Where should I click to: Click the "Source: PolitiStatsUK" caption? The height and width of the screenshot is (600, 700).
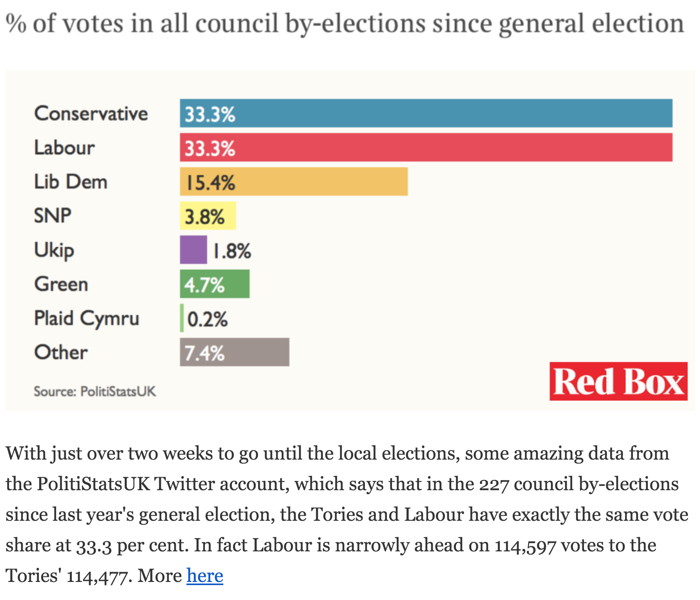pos(95,391)
